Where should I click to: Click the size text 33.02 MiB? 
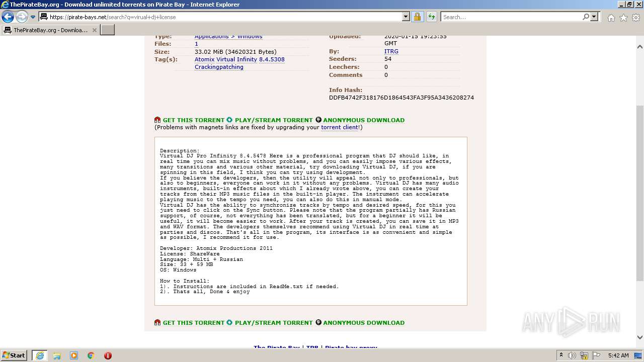235,52
